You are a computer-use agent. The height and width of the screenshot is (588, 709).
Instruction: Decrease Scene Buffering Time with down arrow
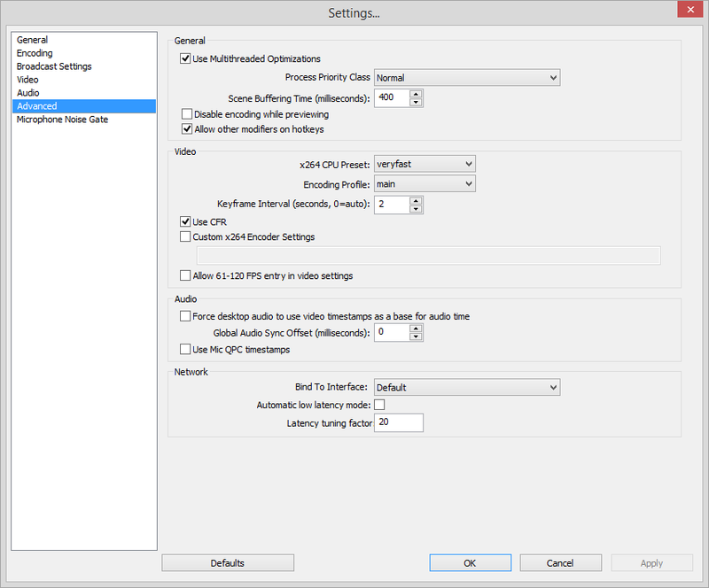pyautogui.click(x=416, y=102)
